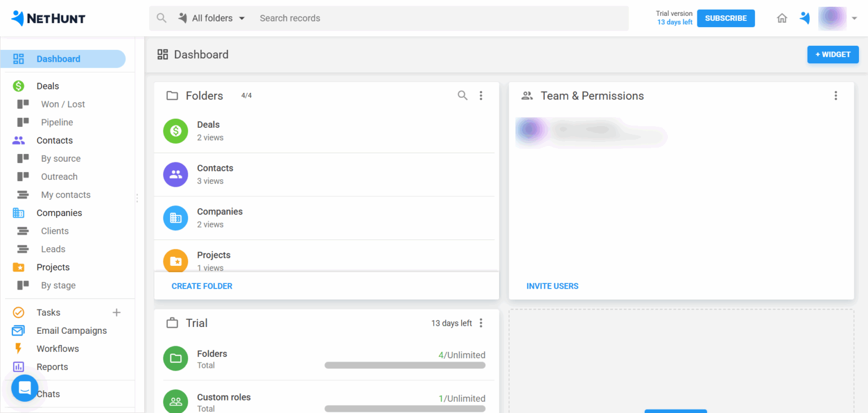Click the Dashboard grid icon in sidebar

19,59
